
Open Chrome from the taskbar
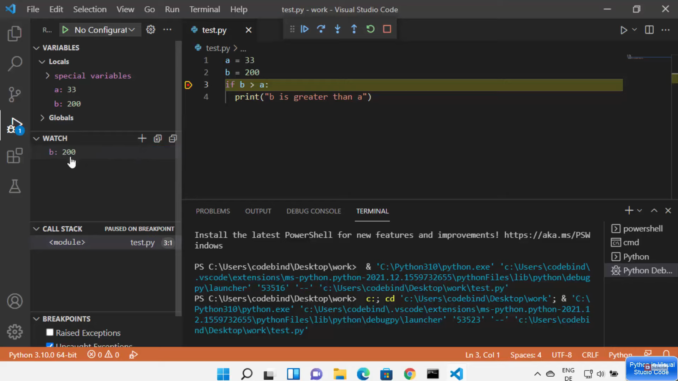pos(409,374)
